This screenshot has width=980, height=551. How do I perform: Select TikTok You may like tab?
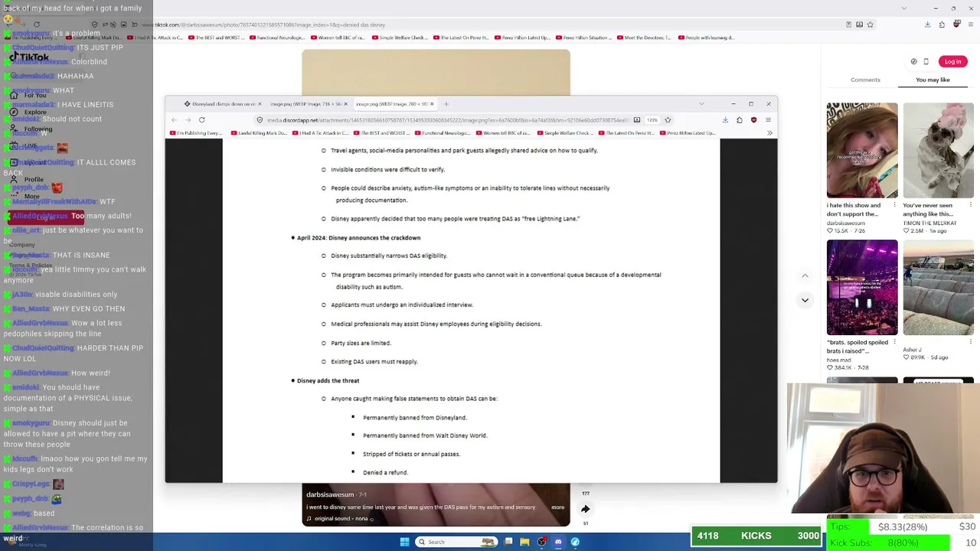933,80
